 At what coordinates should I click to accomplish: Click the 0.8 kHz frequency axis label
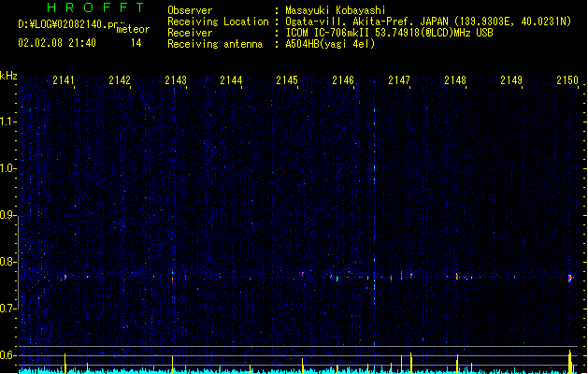(7, 262)
